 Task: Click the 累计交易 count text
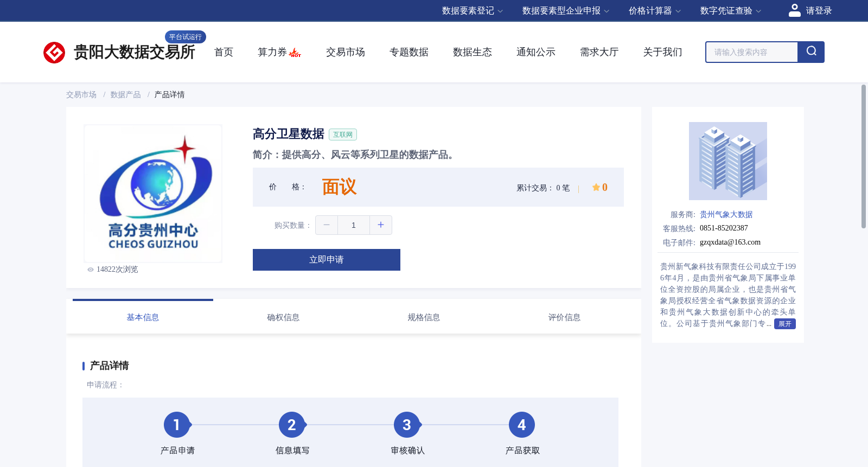543,188
